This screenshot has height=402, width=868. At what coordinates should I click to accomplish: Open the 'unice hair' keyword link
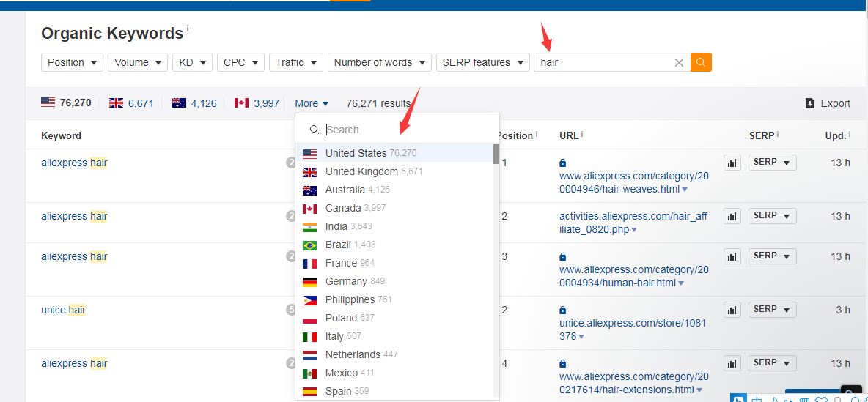63,310
